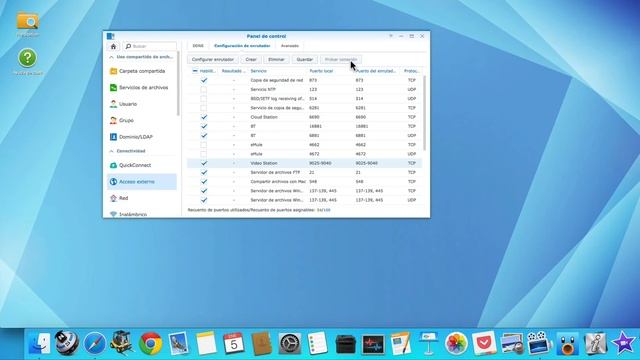Enable the eMule port 4662 rule

[204, 144]
